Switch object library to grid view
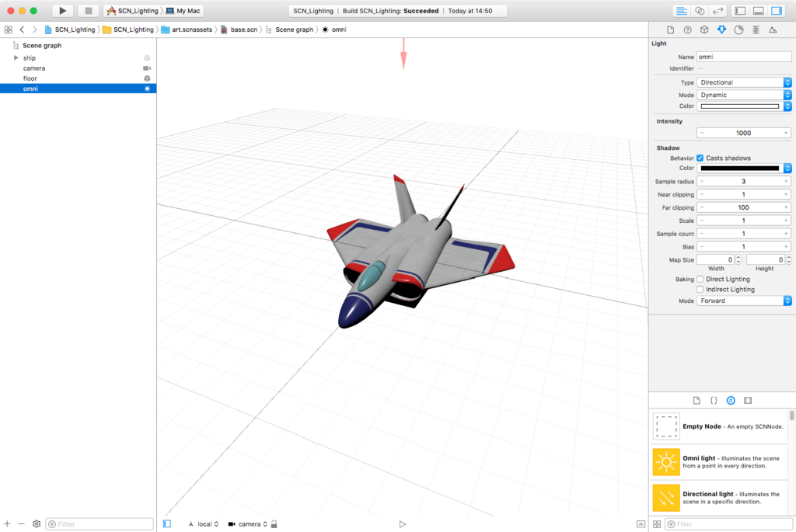Image resolution: width=796 pixels, height=532 pixels. [656, 524]
